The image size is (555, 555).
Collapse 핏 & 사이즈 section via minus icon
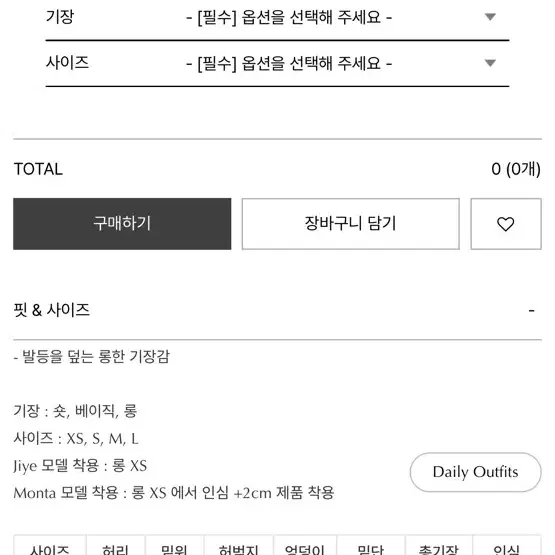(x=531, y=311)
